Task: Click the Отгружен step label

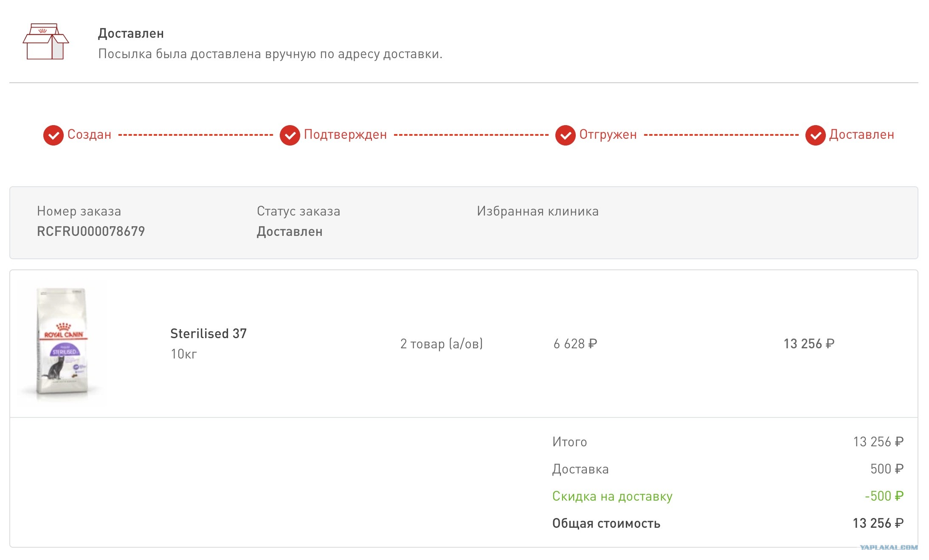Action: (x=608, y=134)
